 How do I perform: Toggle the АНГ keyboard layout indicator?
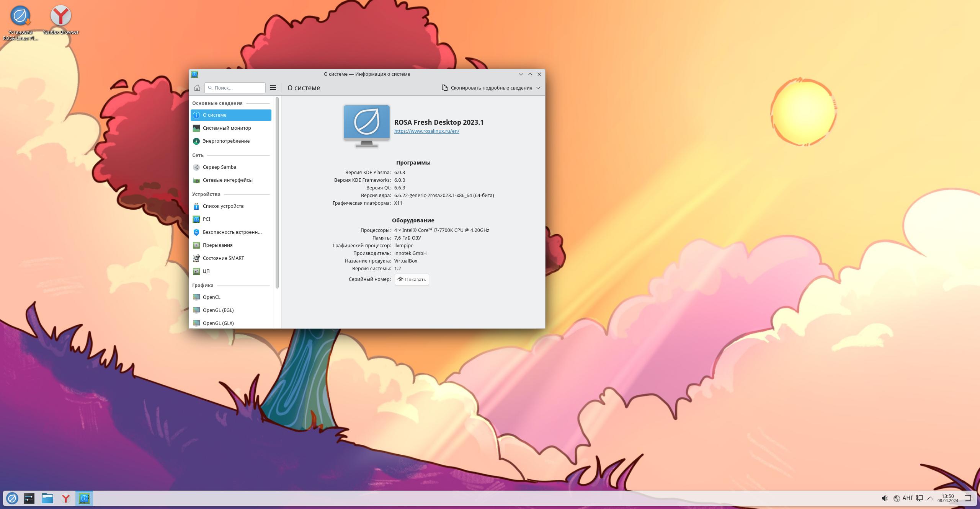click(908, 498)
